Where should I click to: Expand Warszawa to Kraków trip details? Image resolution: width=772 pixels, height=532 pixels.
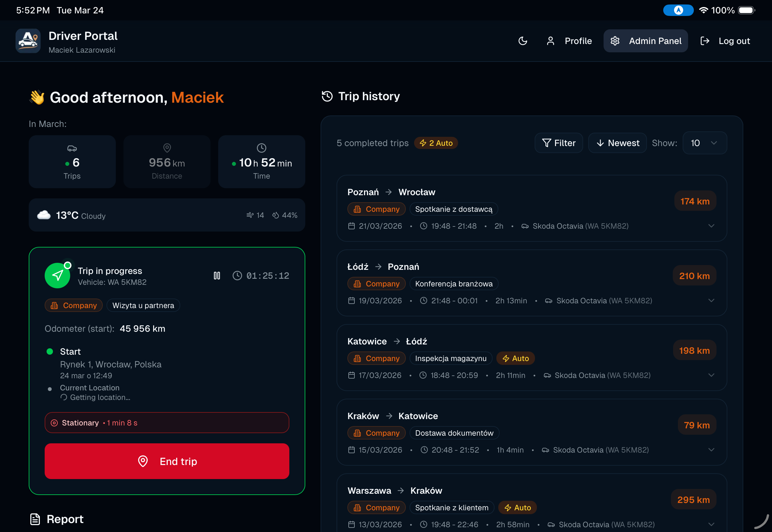[711, 524]
